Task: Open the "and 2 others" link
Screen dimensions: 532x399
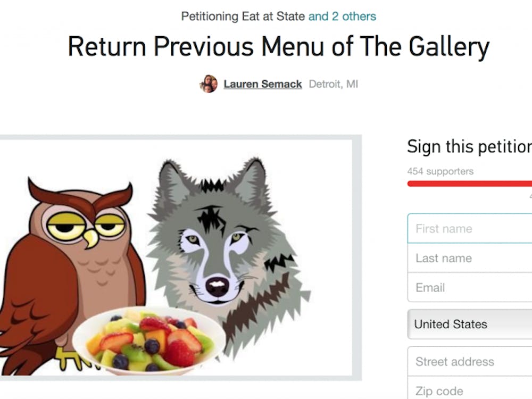Action: click(342, 16)
